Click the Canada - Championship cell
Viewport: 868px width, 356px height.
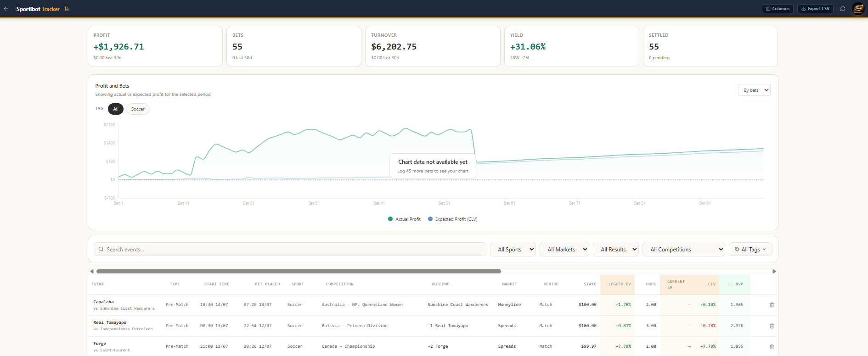click(348, 347)
